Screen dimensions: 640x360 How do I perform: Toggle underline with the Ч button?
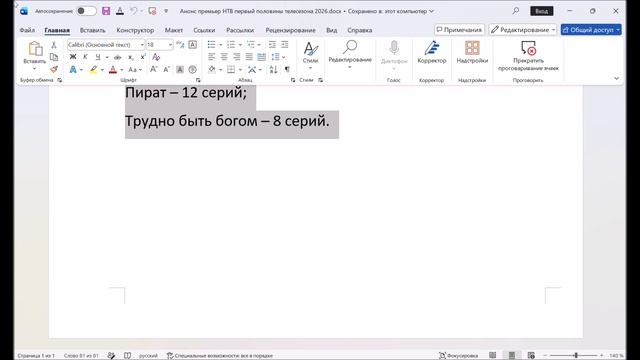click(x=98, y=57)
